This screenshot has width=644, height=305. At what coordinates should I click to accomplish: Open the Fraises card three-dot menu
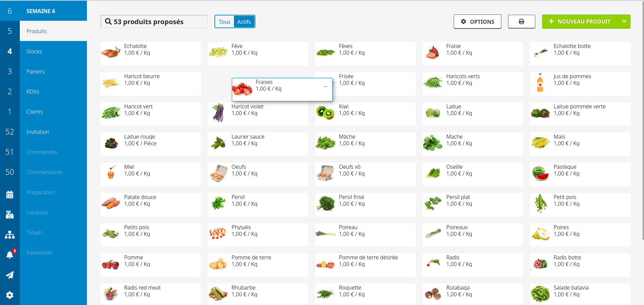pyautogui.click(x=325, y=87)
